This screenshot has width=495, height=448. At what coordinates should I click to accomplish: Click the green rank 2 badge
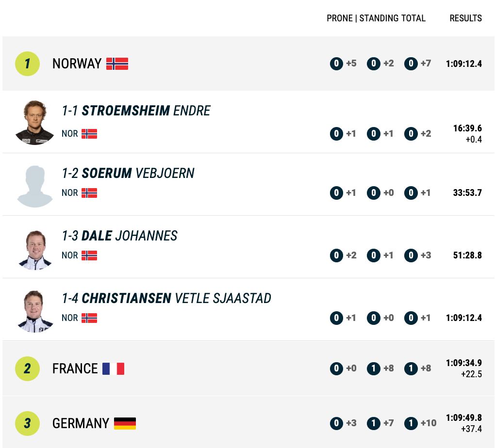click(28, 368)
